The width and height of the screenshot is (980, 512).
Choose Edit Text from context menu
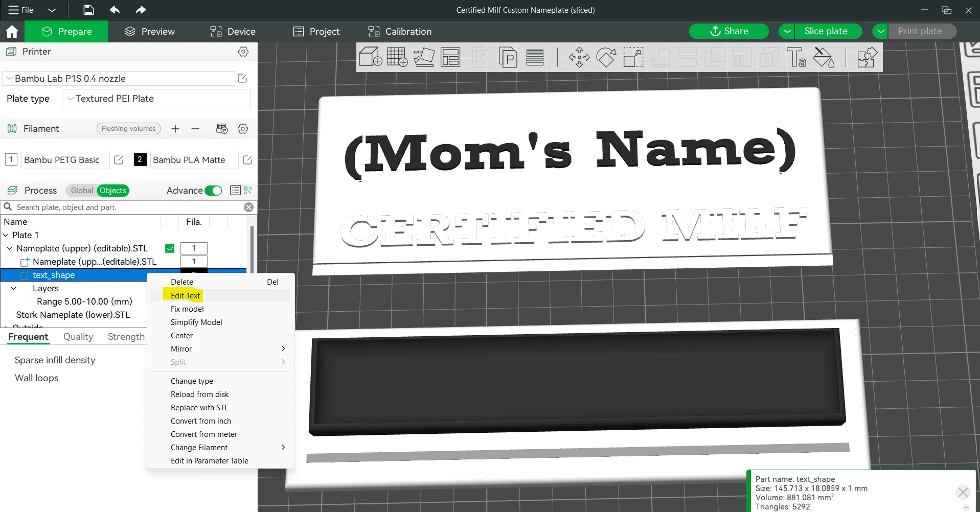click(x=185, y=295)
